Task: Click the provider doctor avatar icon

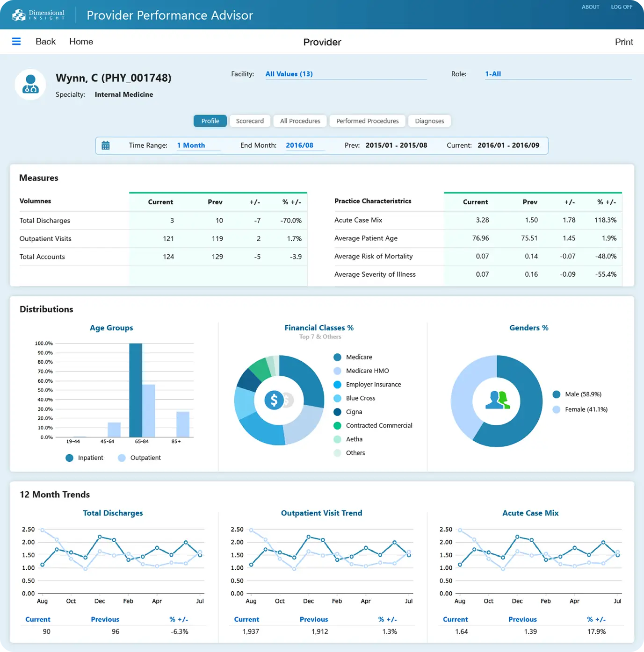Action: pos(30,85)
